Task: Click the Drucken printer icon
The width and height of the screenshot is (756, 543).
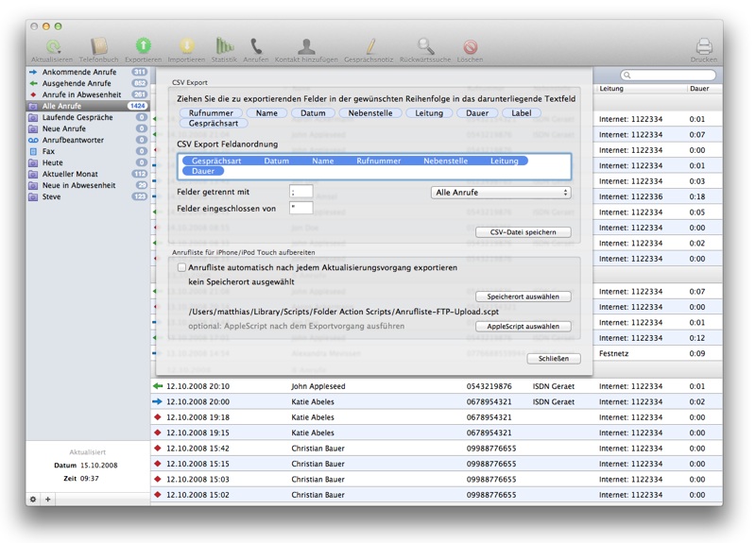Action: [703, 46]
